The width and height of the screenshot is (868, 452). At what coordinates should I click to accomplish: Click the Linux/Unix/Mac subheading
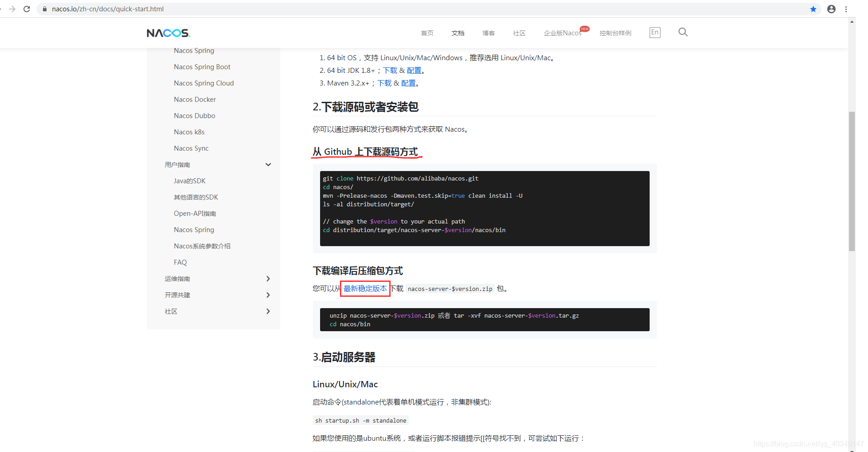[345, 385]
